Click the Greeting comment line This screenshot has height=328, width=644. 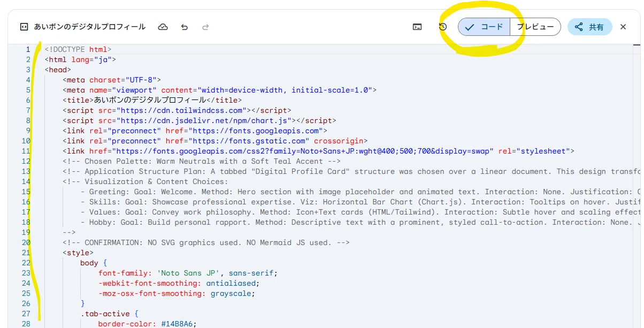[361, 192]
